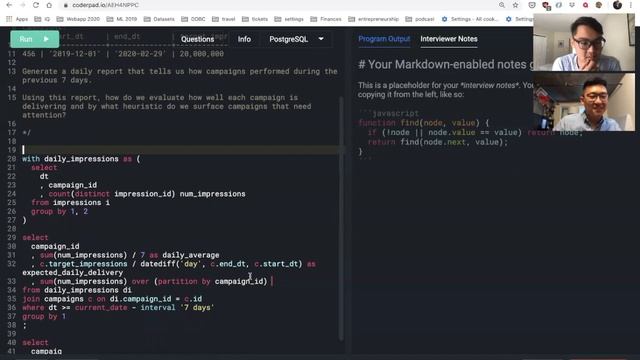This screenshot has width=640, height=360.
Task: Reload the page with the refresh icon
Action: point(36,5)
